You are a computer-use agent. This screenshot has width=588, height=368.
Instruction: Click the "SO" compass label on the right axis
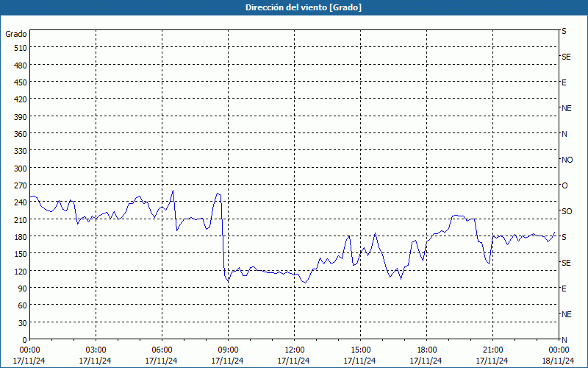(x=567, y=211)
